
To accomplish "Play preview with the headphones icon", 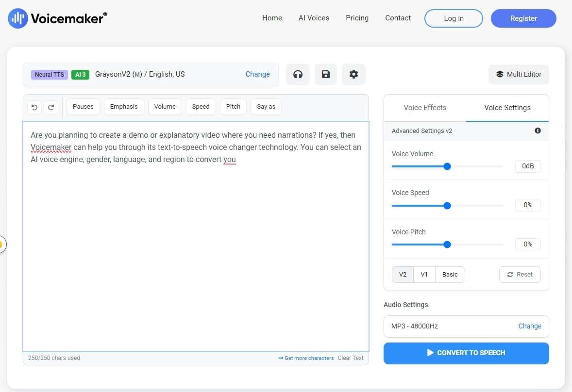I will [x=298, y=74].
